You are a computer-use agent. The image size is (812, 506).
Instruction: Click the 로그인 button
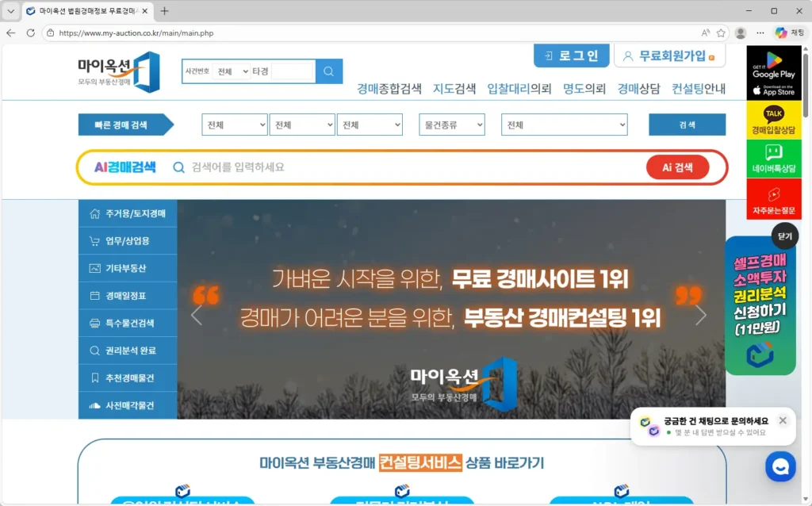(571, 56)
